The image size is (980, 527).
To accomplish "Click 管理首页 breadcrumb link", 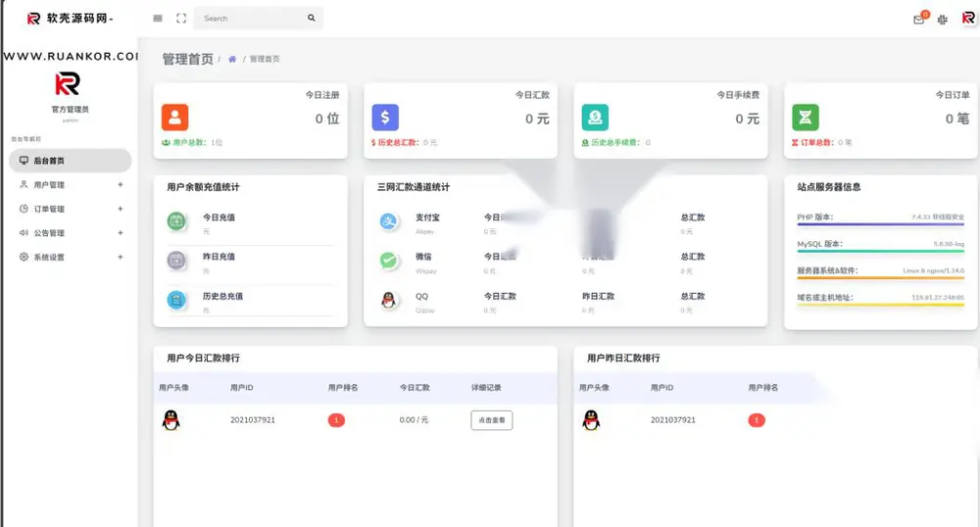I will point(265,59).
